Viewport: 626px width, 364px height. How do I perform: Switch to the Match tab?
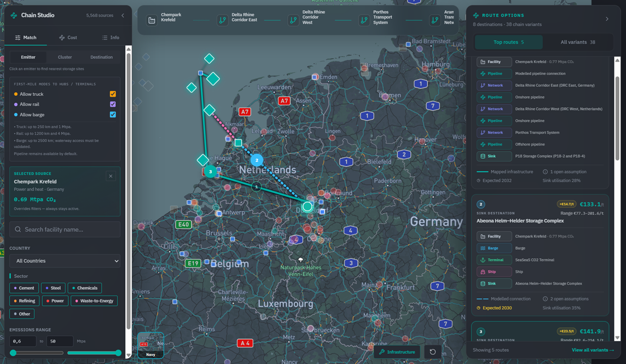pos(26,37)
